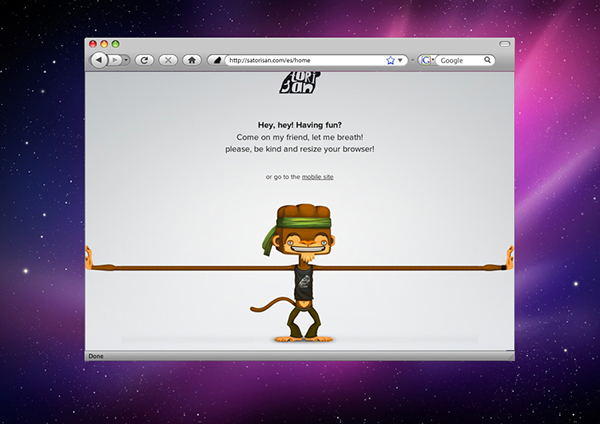
Task: Open the Google search engine selector
Action: click(427, 60)
